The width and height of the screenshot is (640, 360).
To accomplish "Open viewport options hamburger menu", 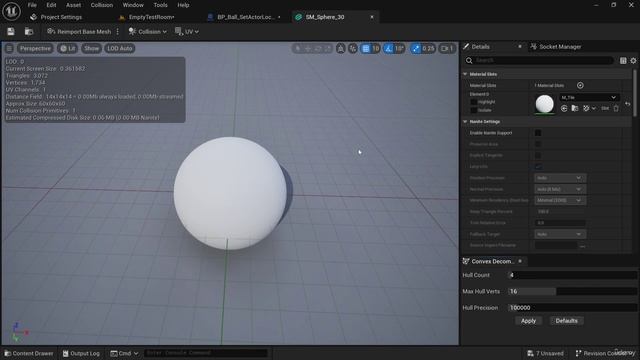I will (x=9, y=48).
